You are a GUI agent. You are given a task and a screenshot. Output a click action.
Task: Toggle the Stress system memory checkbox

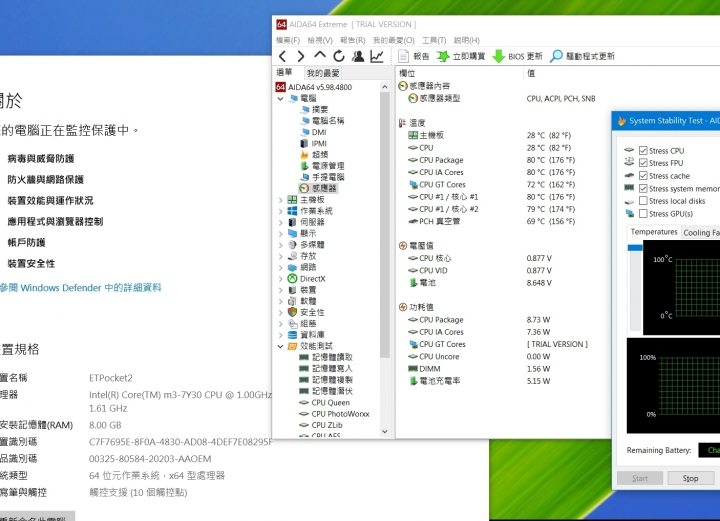[x=643, y=189]
